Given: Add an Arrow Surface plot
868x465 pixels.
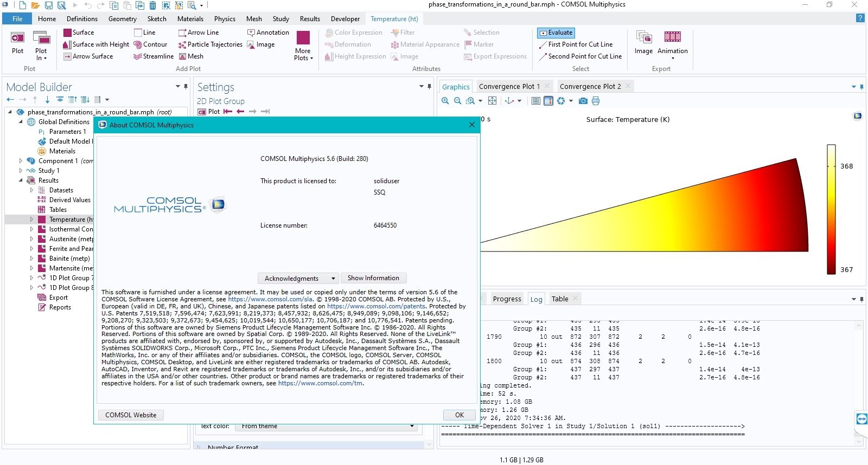Looking at the screenshot, I should coord(88,56).
